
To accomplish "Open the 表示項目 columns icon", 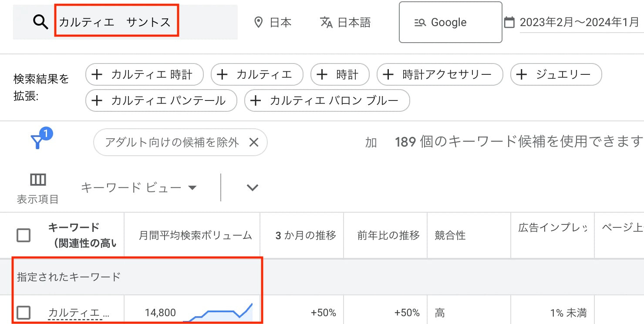I will [38, 180].
